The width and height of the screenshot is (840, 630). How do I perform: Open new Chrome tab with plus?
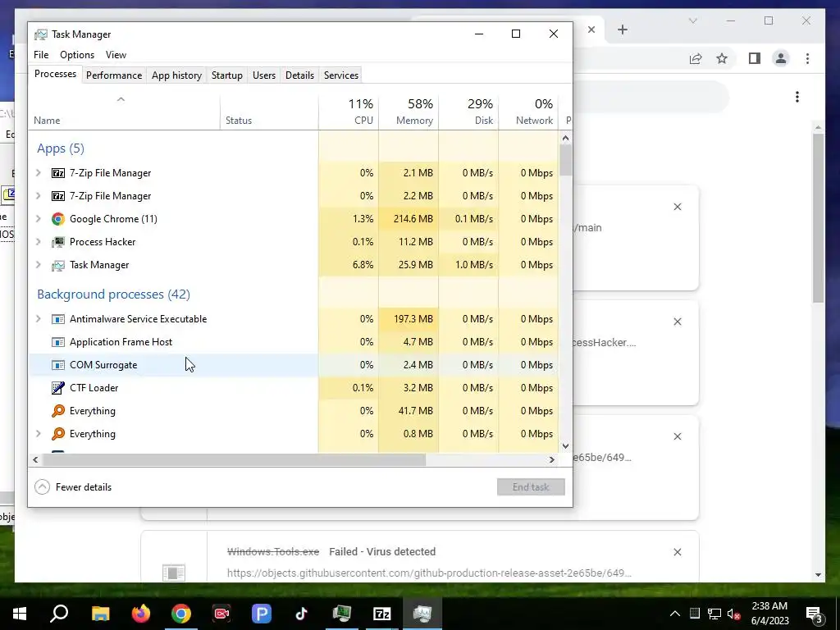[x=623, y=30]
